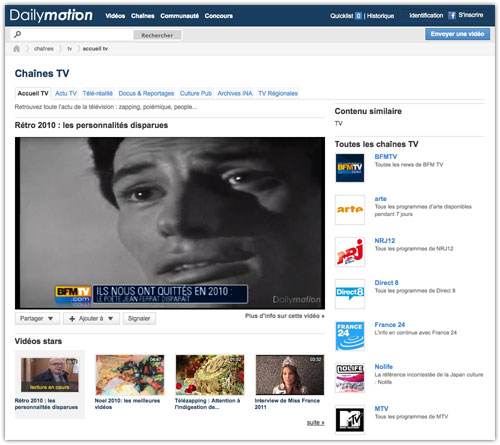Open Interview de Miss France thumbnail
The height and width of the screenshot is (445, 500).
point(290,375)
